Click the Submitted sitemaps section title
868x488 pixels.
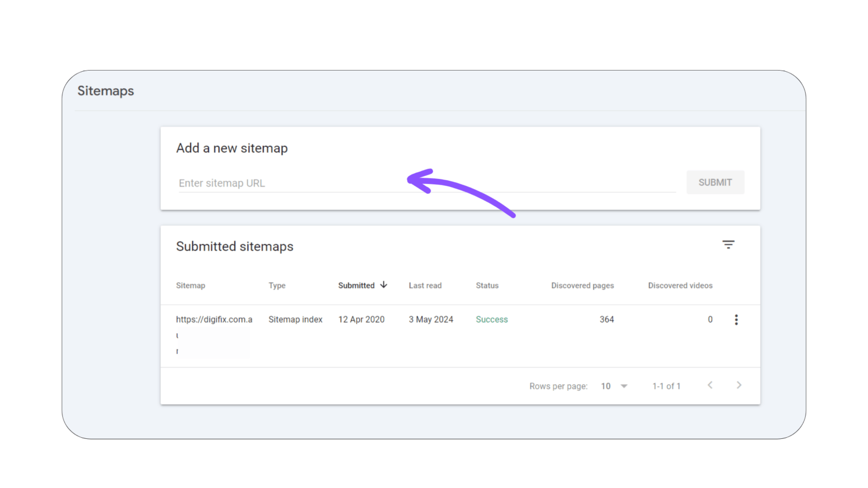[x=235, y=246]
